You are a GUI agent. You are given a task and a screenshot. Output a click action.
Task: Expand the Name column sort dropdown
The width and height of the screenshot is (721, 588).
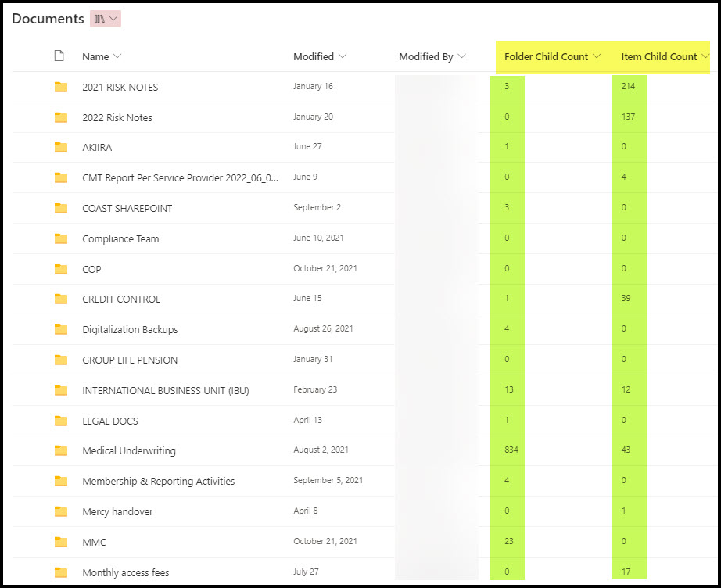click(x=118, y=56)
